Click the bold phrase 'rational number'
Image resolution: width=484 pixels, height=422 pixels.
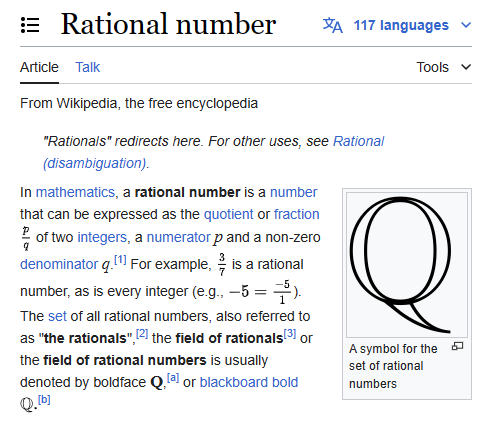(187, 192)
